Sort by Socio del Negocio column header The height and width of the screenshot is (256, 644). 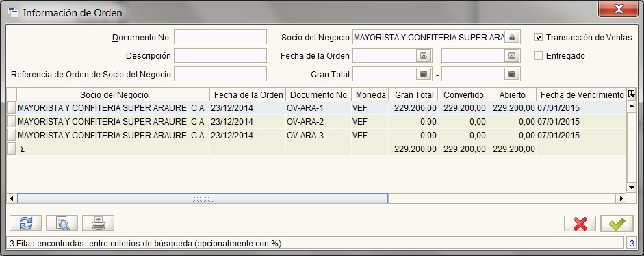click(x=114, y=94)
